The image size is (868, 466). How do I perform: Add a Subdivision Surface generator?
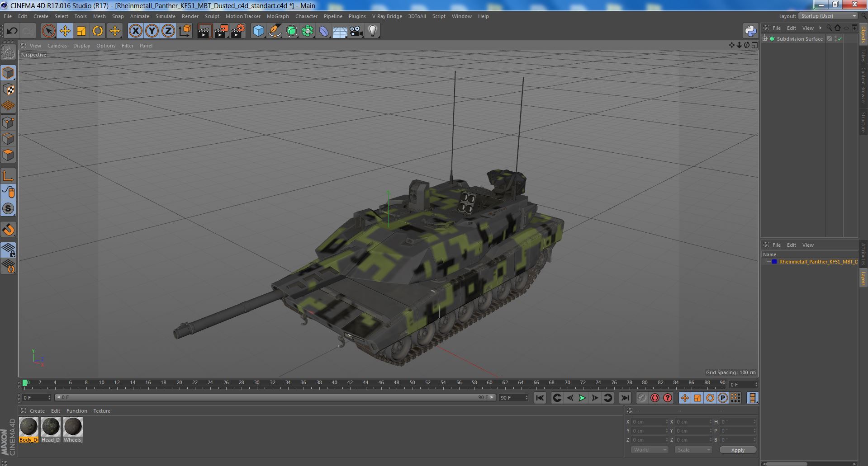(x=291, y=31)
